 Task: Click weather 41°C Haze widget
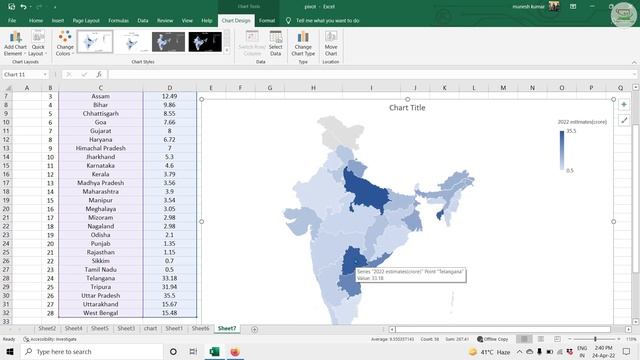click(489, 351)
